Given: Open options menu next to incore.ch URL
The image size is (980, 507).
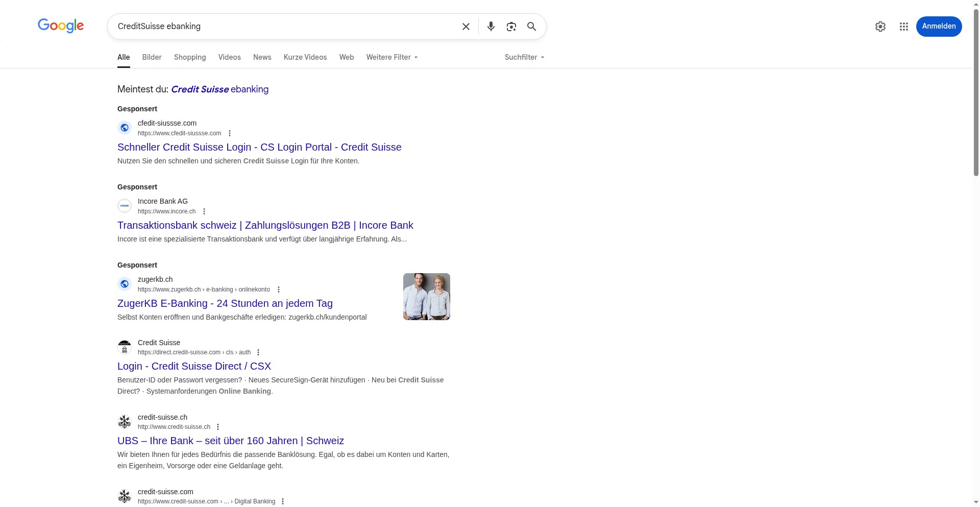Looking at the screenshot, I should tap(204, 211).
